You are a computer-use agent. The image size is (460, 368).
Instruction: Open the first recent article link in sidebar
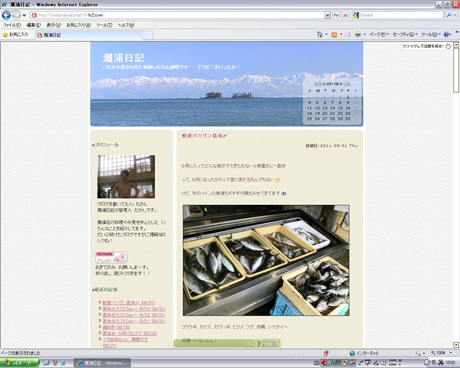tap(129, 303)
